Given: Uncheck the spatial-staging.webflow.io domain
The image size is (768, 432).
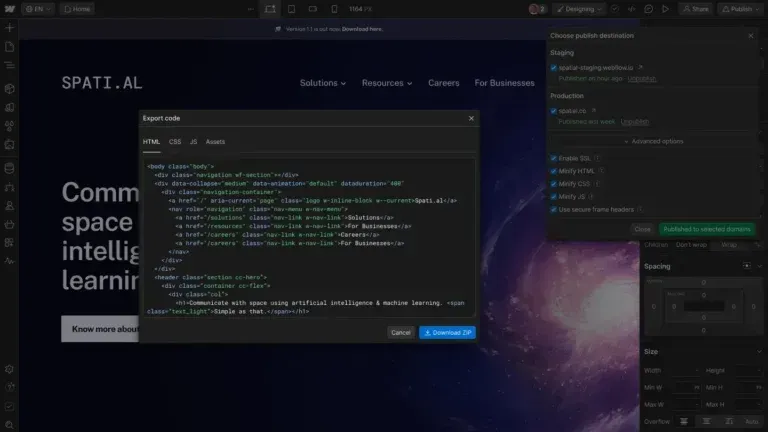Looking at the screenshot, I should 553,68.
